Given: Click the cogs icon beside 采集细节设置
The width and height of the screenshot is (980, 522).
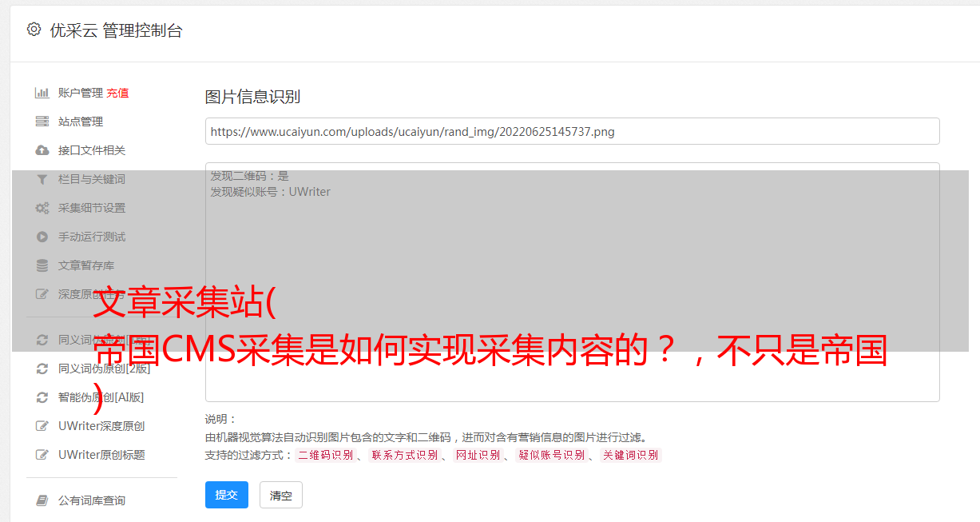Looking at the screenshot, I should click(x=42, y=208).
